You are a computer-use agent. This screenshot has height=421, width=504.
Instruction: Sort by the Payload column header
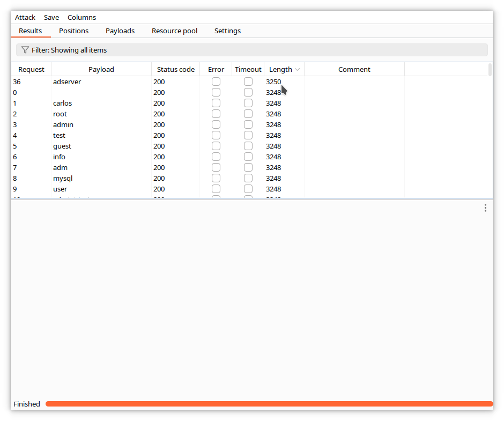coord(101,69)
